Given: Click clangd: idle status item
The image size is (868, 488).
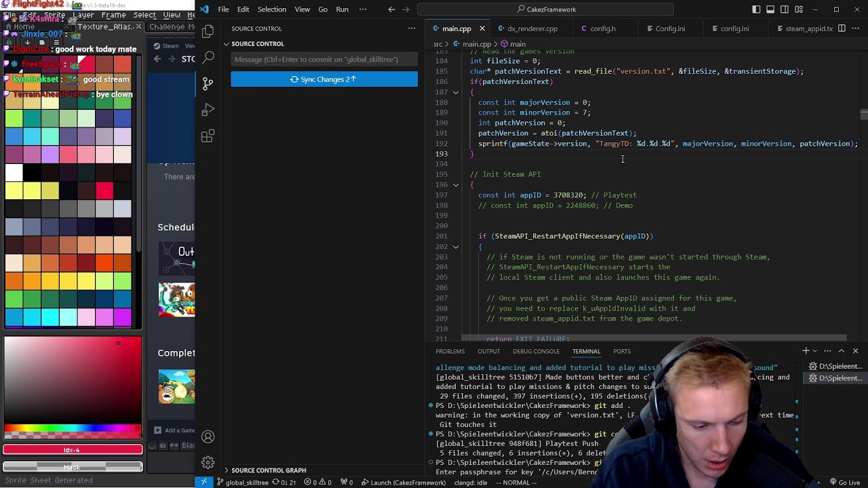Looking at the screenshot, I should (471, 483).
